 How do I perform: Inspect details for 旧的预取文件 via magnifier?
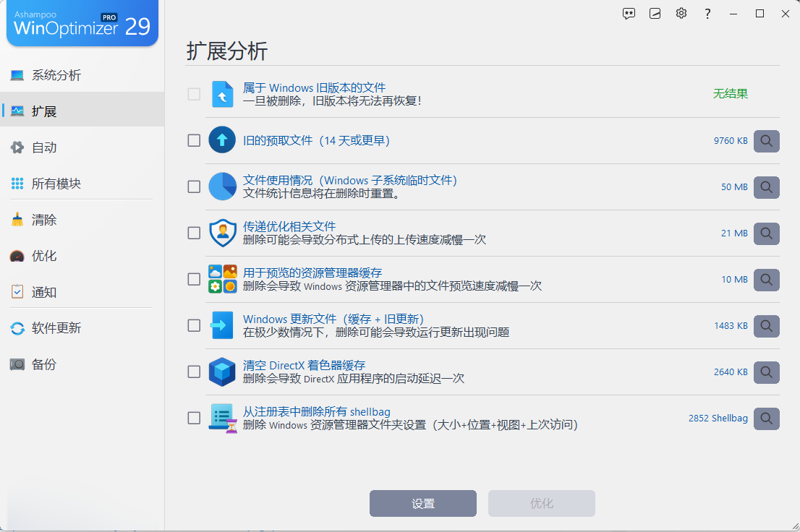click(x=766, y=141)
